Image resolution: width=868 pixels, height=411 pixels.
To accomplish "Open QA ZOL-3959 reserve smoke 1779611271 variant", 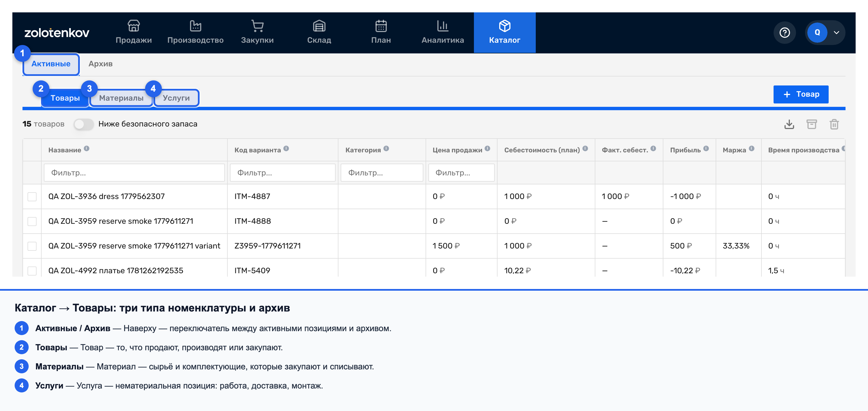I will click(134, 246).
